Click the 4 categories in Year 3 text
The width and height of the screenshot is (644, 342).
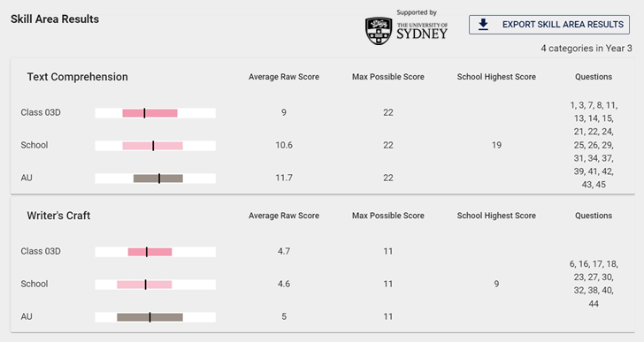point(586,49)
